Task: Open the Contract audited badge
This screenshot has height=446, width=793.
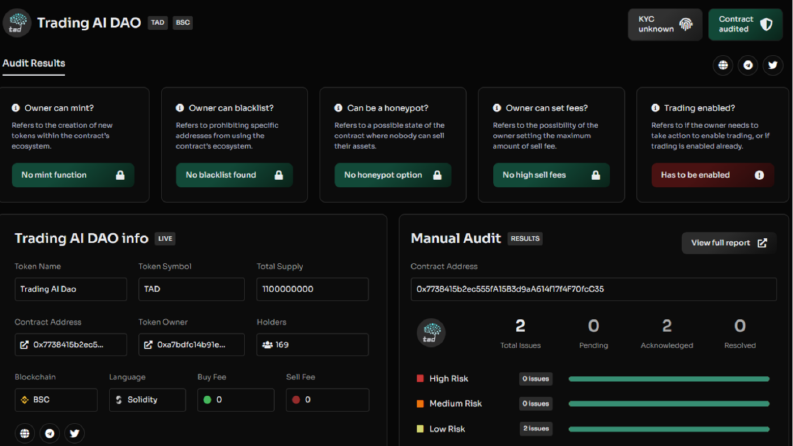Action: pos(745,24)
